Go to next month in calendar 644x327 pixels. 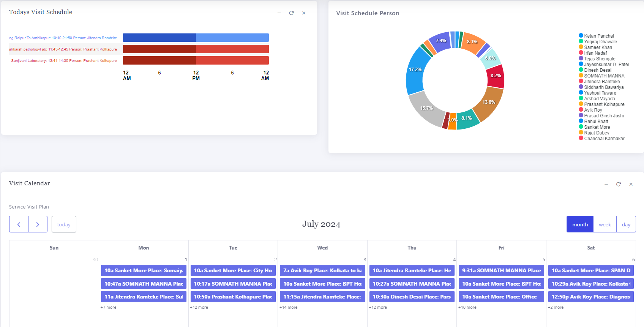[x=38, y=224]
